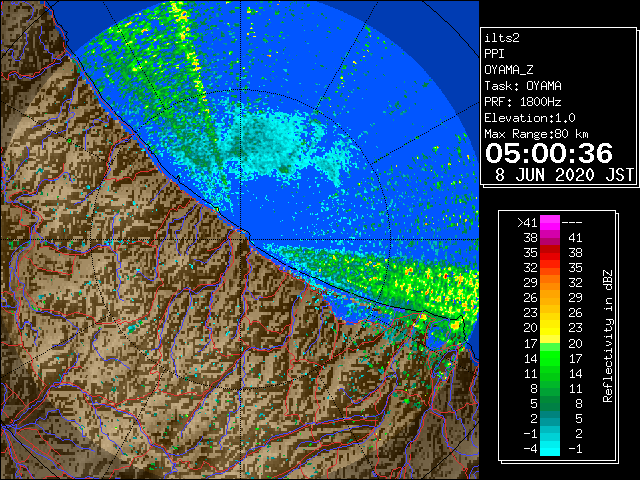
Task: Click the 05:00:36 timestamp
Action: pyautogui.click(x=549, y=153)
